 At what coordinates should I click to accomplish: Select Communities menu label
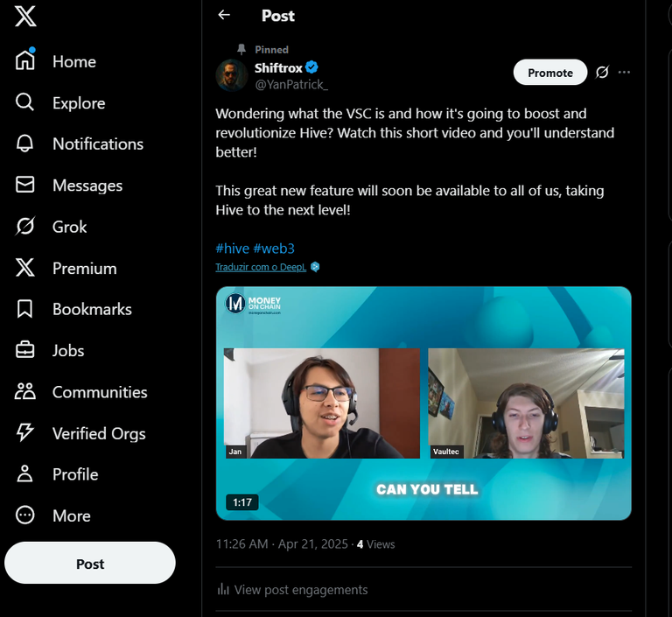click(100, 392)
